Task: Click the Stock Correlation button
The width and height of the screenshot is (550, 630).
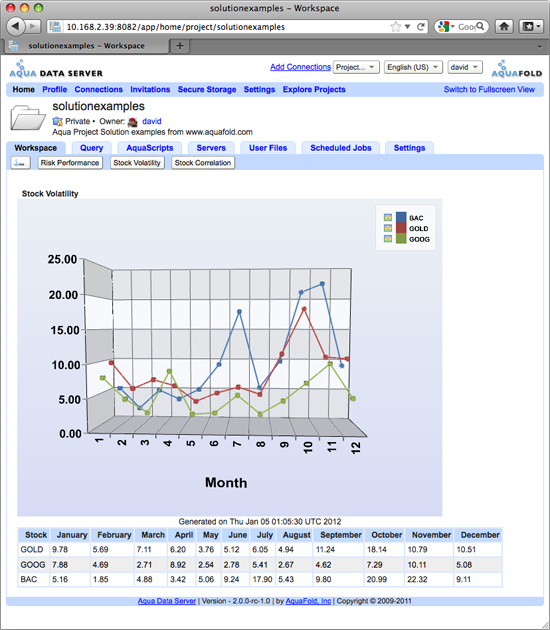Action: [x=203, y=163]
